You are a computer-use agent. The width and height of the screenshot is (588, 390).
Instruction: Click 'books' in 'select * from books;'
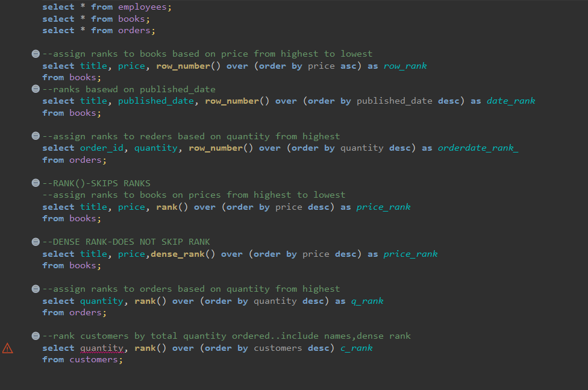point(131,19)
